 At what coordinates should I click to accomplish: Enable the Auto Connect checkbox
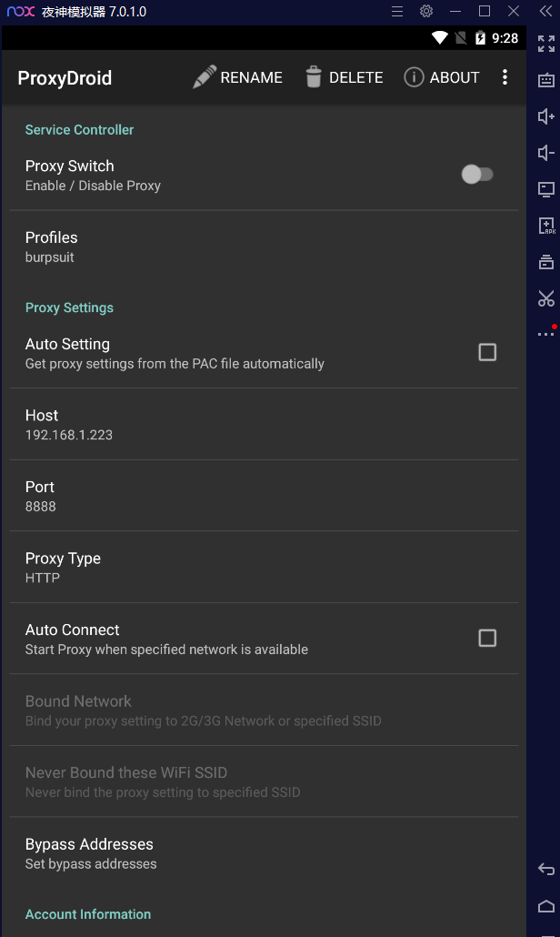pos(487,638)
